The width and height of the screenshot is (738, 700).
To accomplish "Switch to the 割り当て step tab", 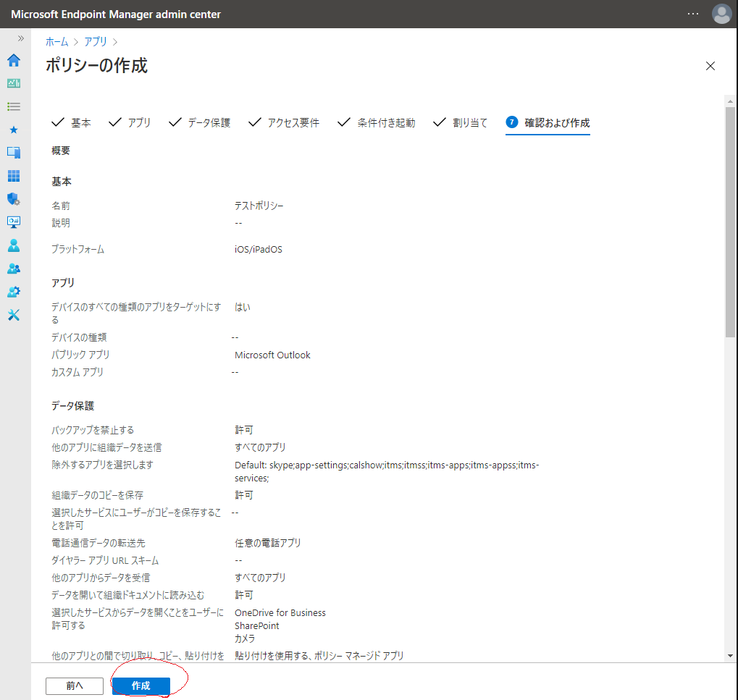I will (461, 123).
